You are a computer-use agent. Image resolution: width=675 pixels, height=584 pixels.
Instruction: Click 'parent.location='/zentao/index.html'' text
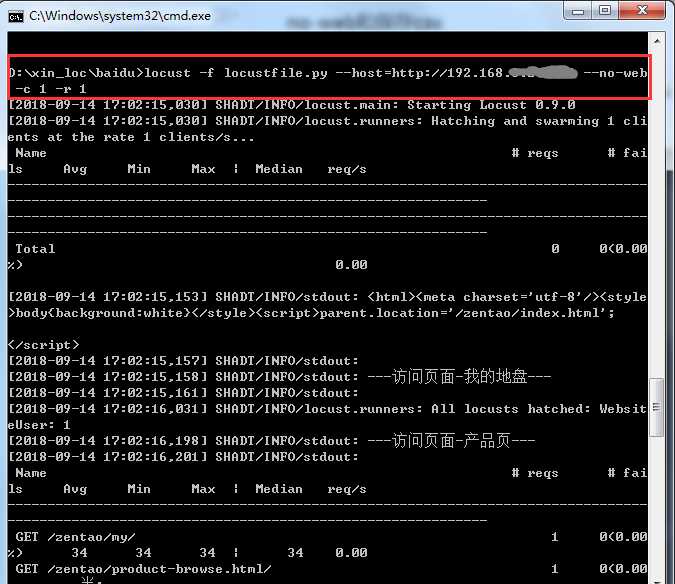coord(464,313)
